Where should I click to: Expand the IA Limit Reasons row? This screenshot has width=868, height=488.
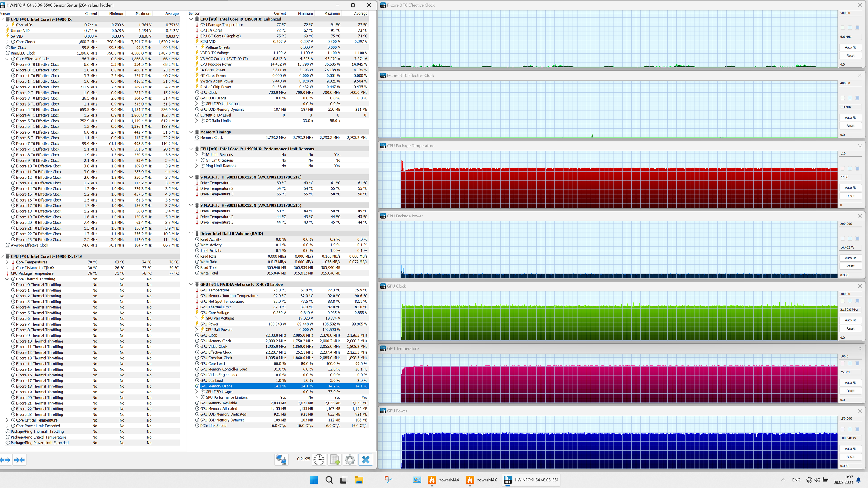[x=197, y=155]
